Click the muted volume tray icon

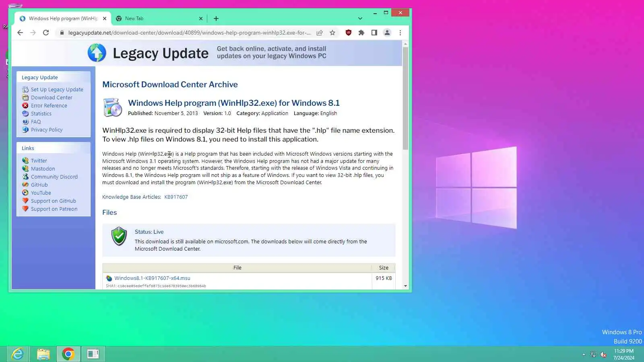[x=603, y=354]
